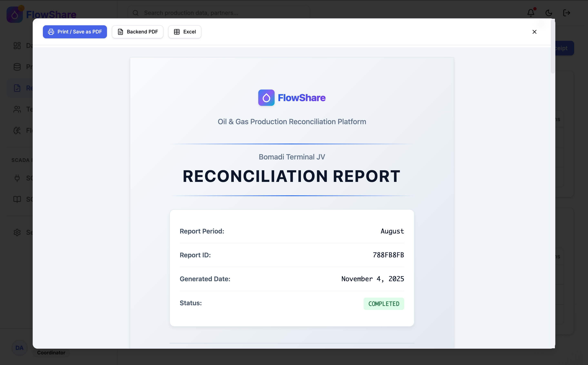
Task: Click the Print / Save as PDF button
Action: pyautogui.click(x=75, y=32)
